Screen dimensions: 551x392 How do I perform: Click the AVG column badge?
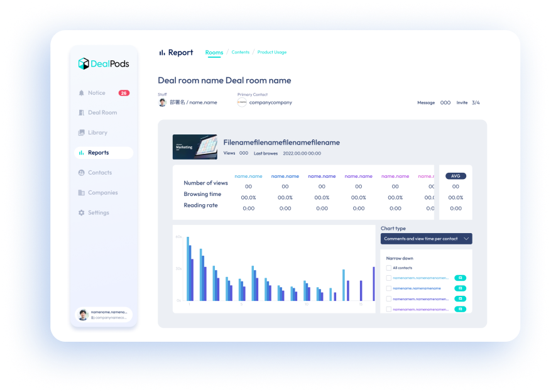click(x=456, y=176)
